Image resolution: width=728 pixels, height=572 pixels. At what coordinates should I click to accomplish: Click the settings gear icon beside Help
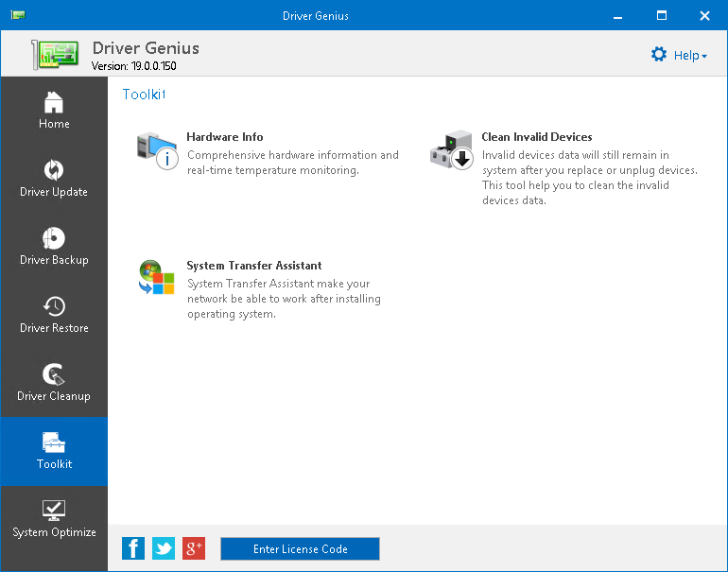pyautogui.click(x=659, y=54)
